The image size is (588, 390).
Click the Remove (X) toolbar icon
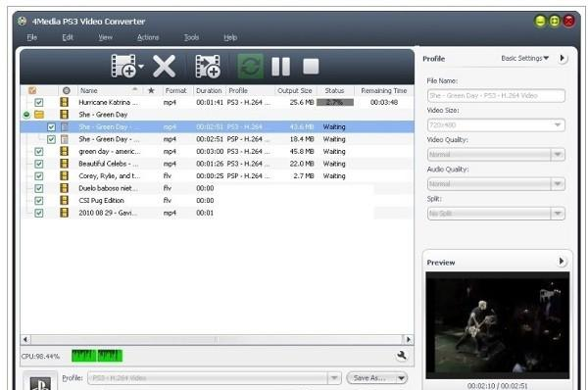pyautogui.click(x=164, y=66)
